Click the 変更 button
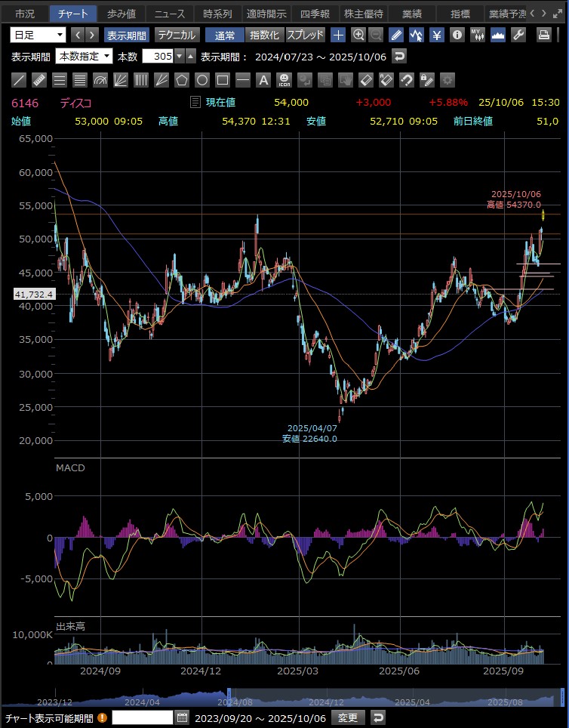Screen dimensions: 569x728 coord(348,717)
